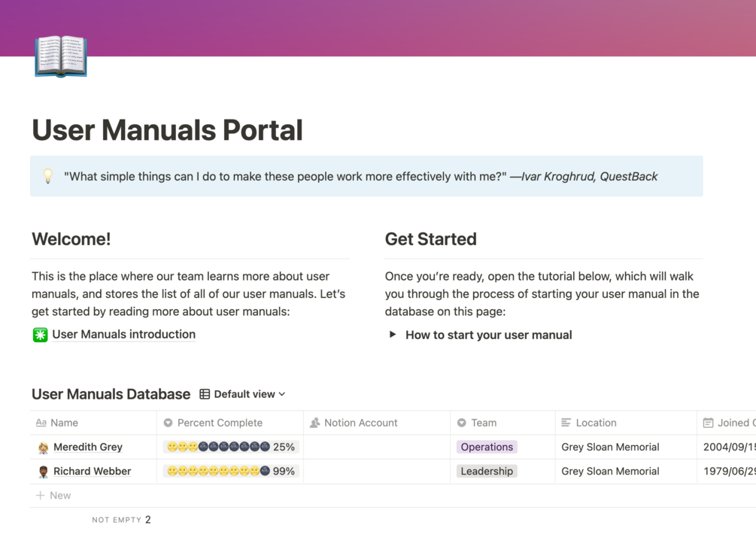Click Richard Webber's 99% progress bar
Viewport: 756px width, 543px height.
tap(230, 471)
